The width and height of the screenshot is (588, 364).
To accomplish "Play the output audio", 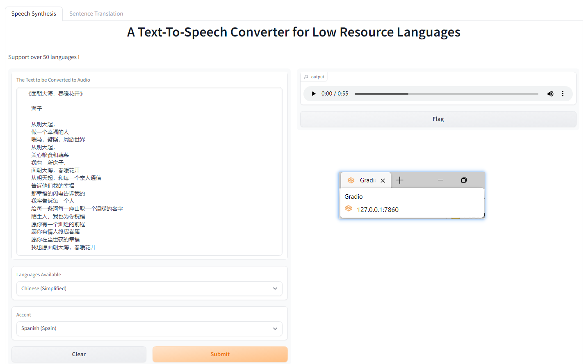I will point(314,94).
